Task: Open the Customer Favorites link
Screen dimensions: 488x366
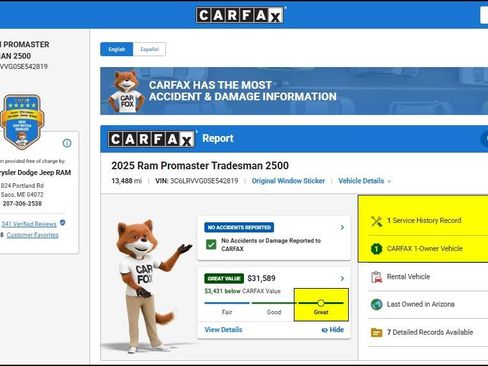Action: [x=32, y=235]
